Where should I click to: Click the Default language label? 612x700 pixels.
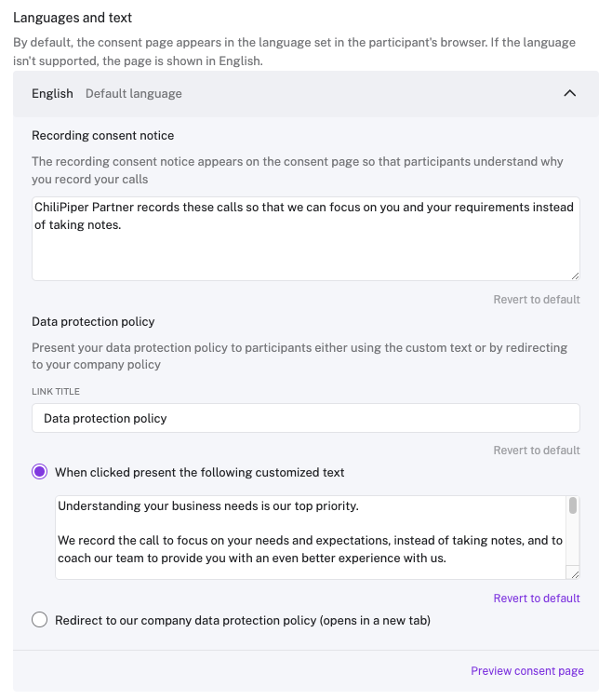(134, 93)
